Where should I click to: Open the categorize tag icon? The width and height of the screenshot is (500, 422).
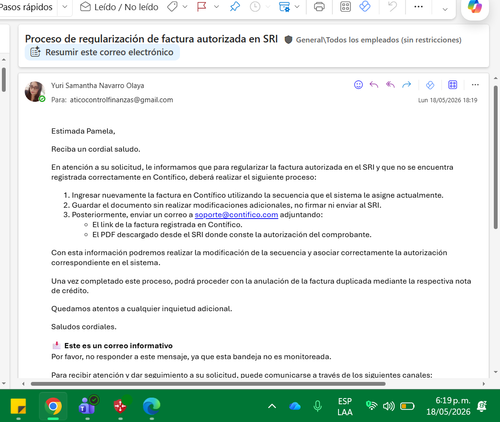(172, 7)
